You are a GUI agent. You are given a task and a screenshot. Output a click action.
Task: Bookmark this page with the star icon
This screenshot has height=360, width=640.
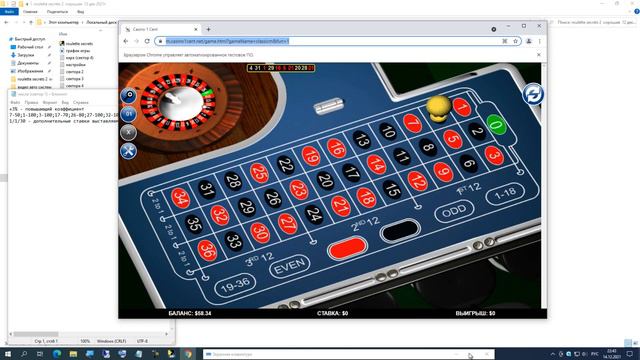click(515, 41)
